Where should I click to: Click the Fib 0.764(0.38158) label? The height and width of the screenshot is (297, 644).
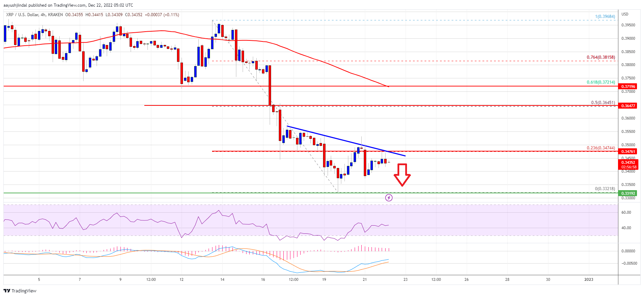coord(601,57)
